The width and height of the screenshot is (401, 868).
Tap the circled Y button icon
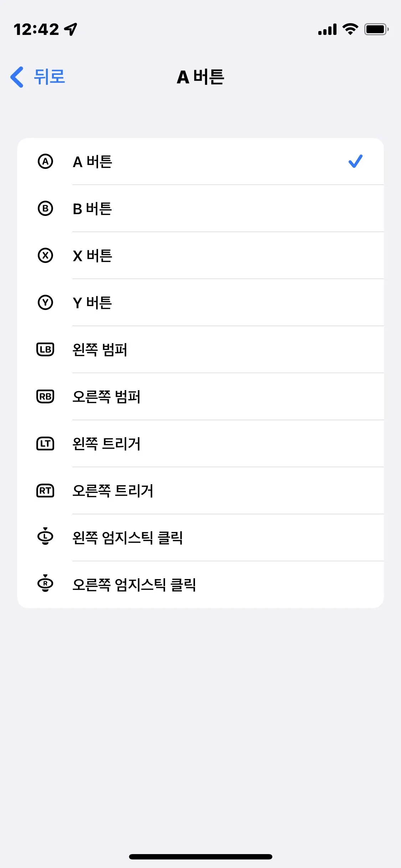[45, 303]
